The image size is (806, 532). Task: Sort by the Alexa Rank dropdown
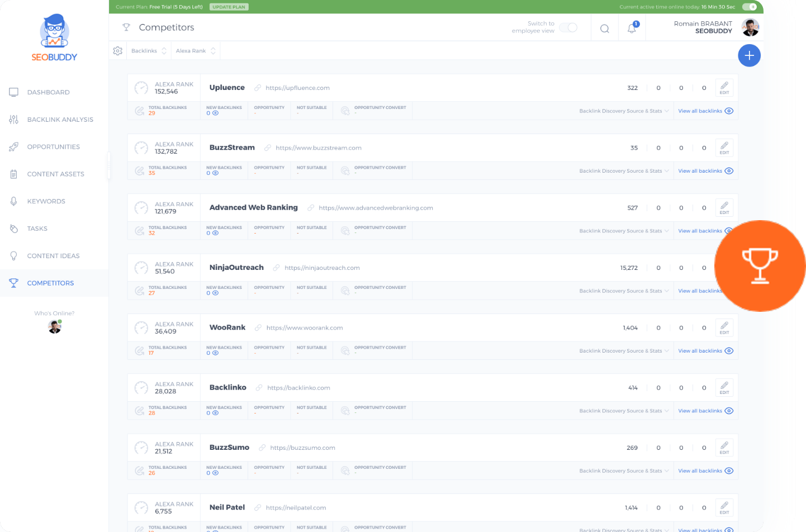(196, 51)
